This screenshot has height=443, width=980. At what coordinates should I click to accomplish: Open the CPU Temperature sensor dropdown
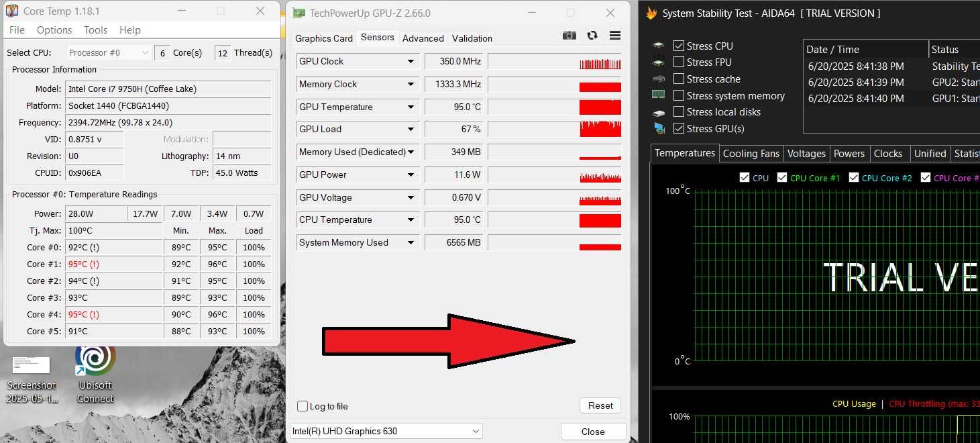[x=411, y=219]
